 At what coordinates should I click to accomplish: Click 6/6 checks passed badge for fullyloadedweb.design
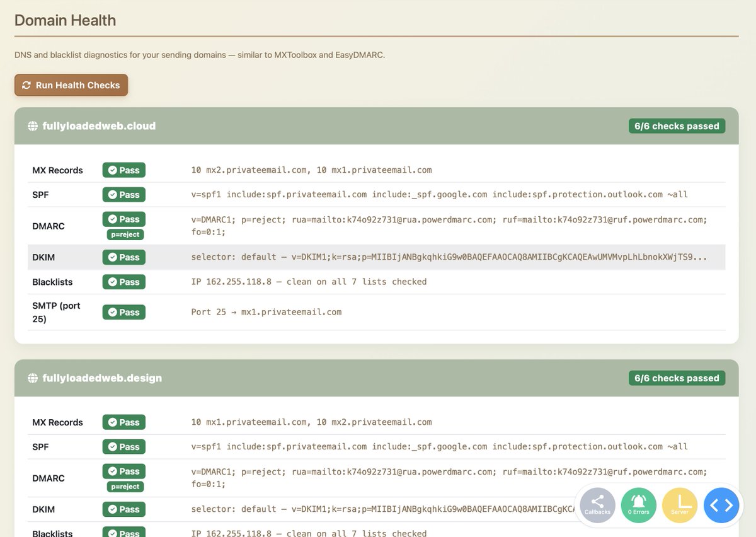point(677,378)
